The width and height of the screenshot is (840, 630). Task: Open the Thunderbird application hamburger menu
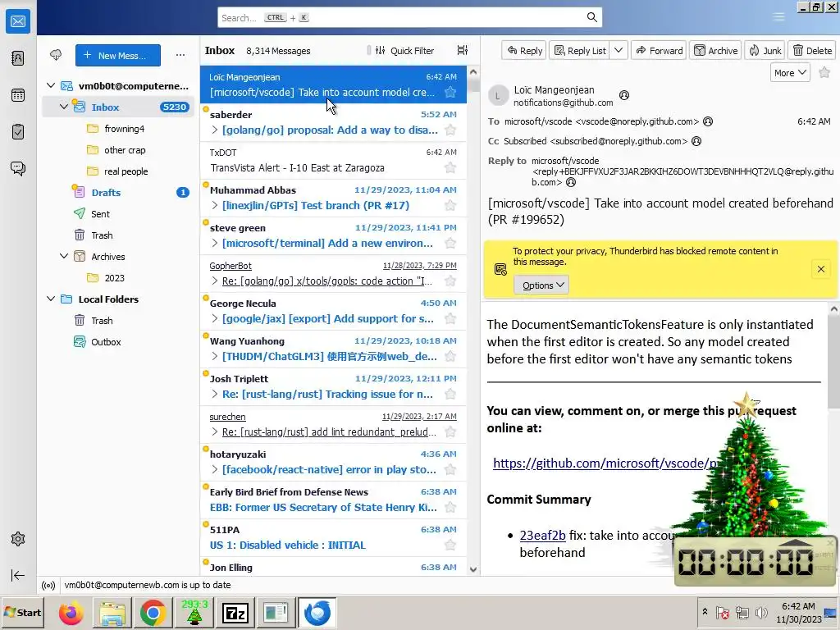(779, 17)
